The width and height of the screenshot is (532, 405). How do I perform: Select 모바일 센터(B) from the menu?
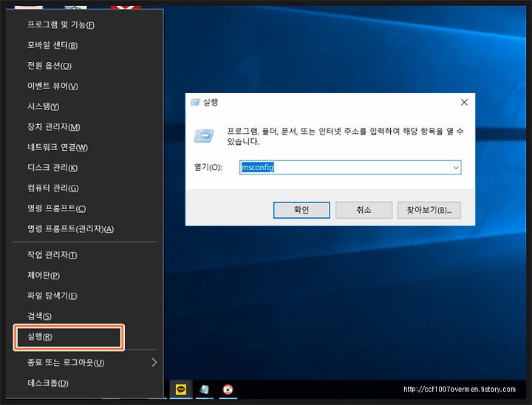click(x=52, y=45)
